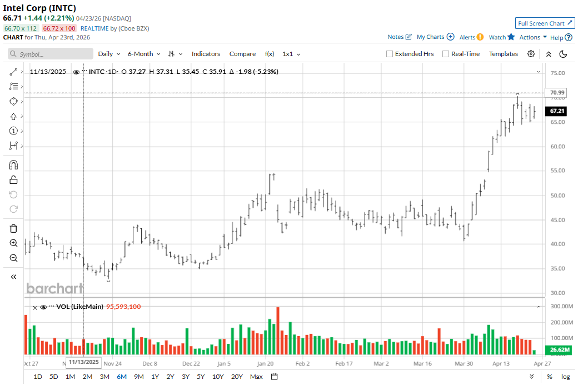Collapse the volume pane chevron
Viewport: 588px width, 390px height.
pyautogui.click(x=539, y=307)
